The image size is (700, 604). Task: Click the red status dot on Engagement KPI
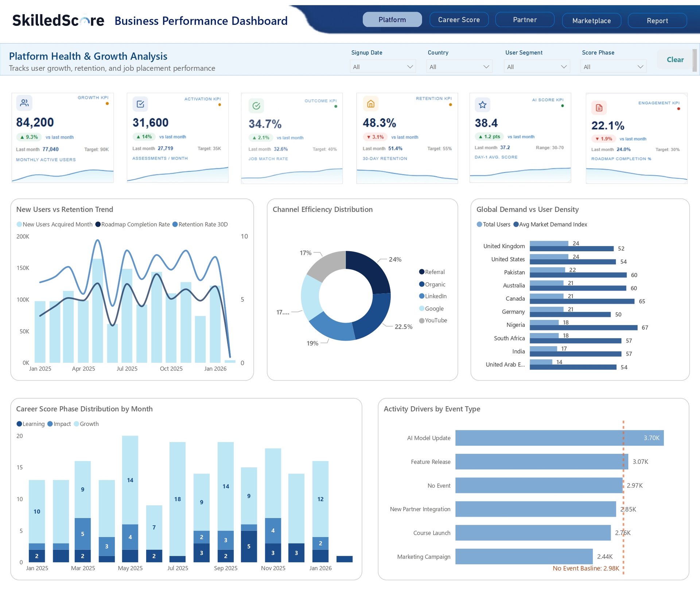click(x=678, y=109)
